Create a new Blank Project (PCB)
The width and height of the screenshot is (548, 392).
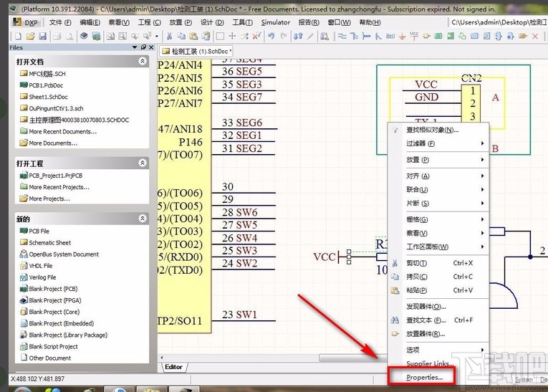[53, 289]
